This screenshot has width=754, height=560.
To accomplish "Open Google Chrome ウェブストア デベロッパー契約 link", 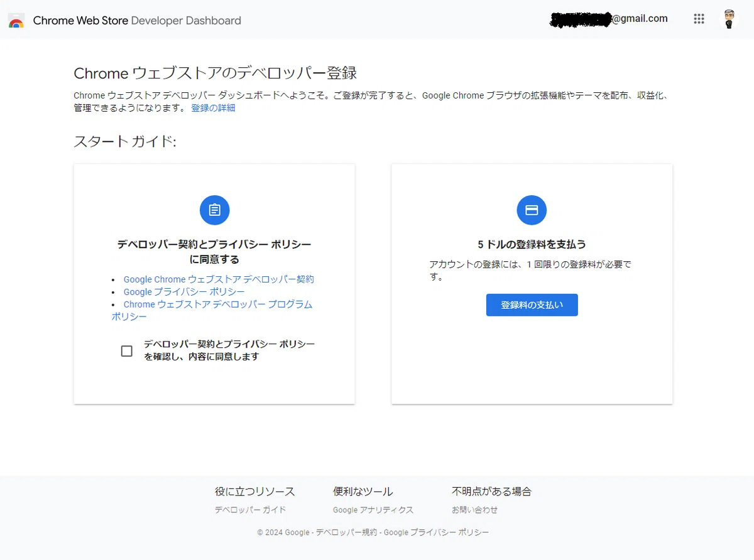I will 219,279.
